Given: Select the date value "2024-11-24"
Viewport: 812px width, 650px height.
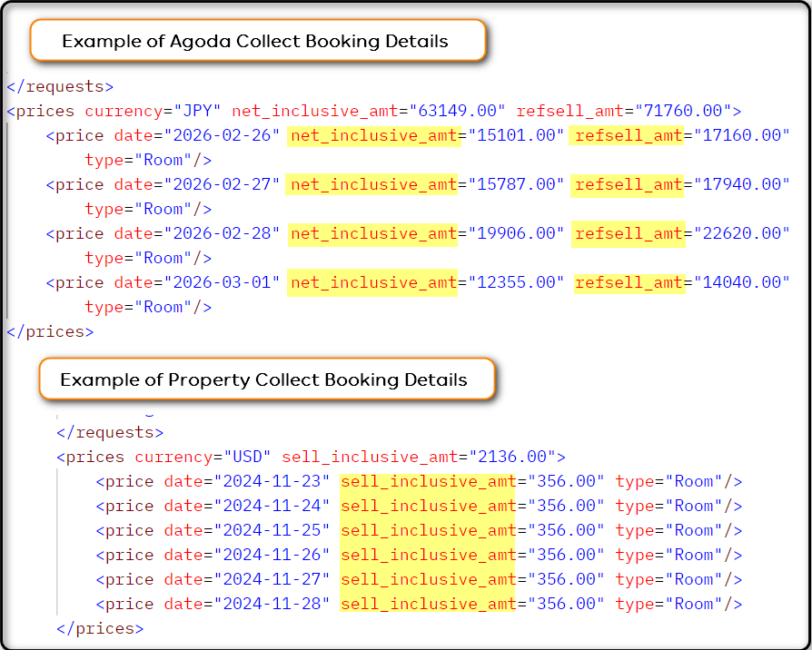Looking at the screenshot, I should pos(272,506).
